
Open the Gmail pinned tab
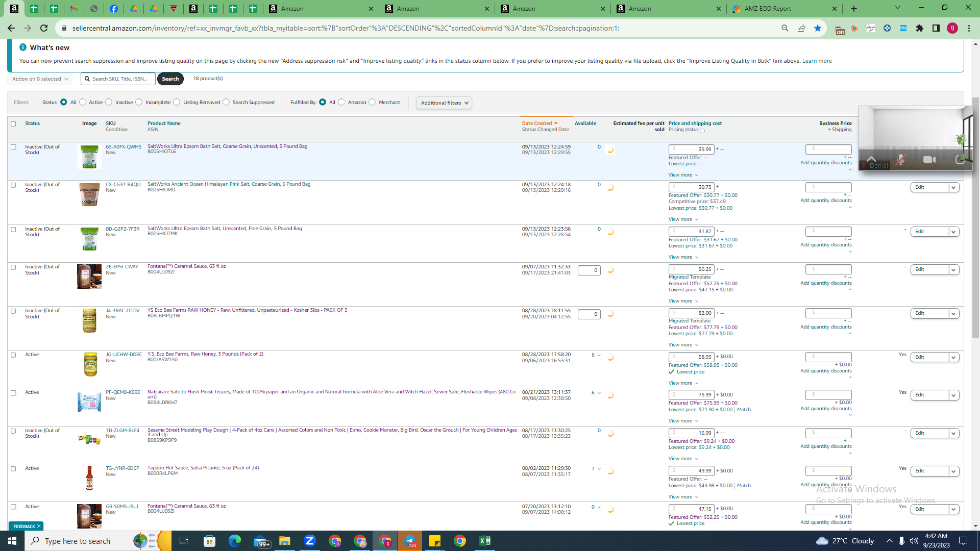point(74,9)
